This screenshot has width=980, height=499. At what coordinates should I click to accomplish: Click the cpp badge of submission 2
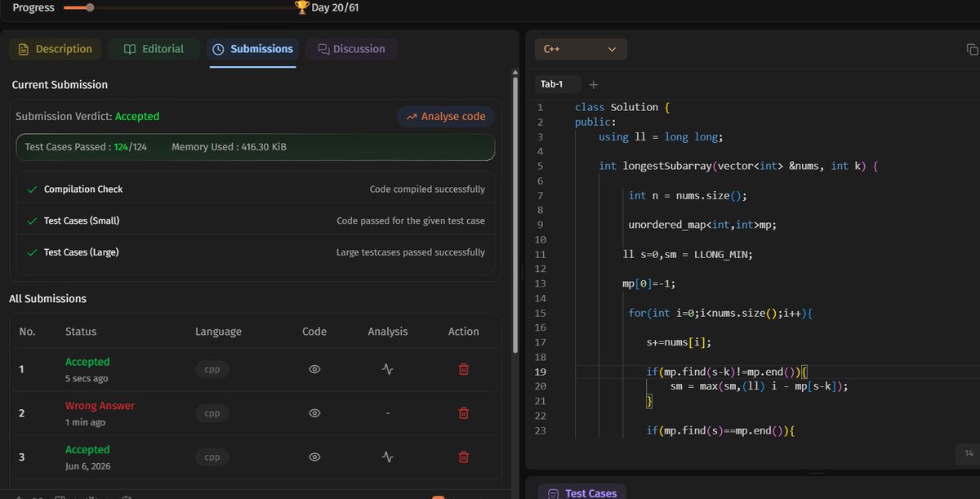coord(212,413)
